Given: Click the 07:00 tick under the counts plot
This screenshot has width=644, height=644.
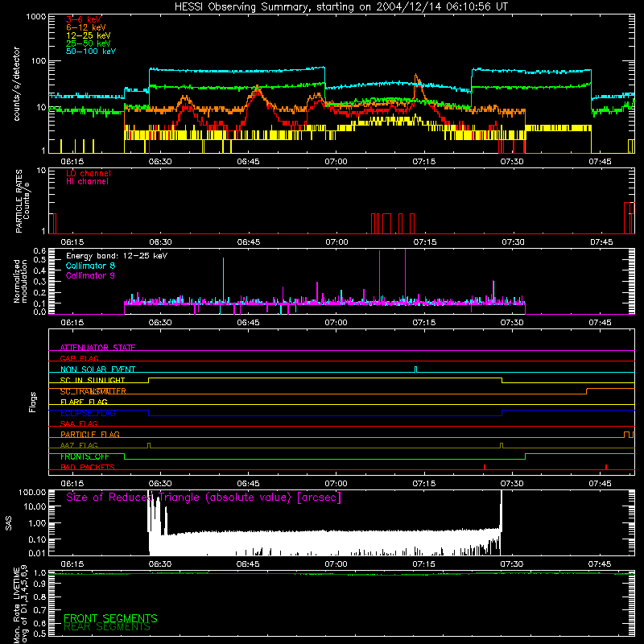Looking at the screenshot, I should coord(336,162).
